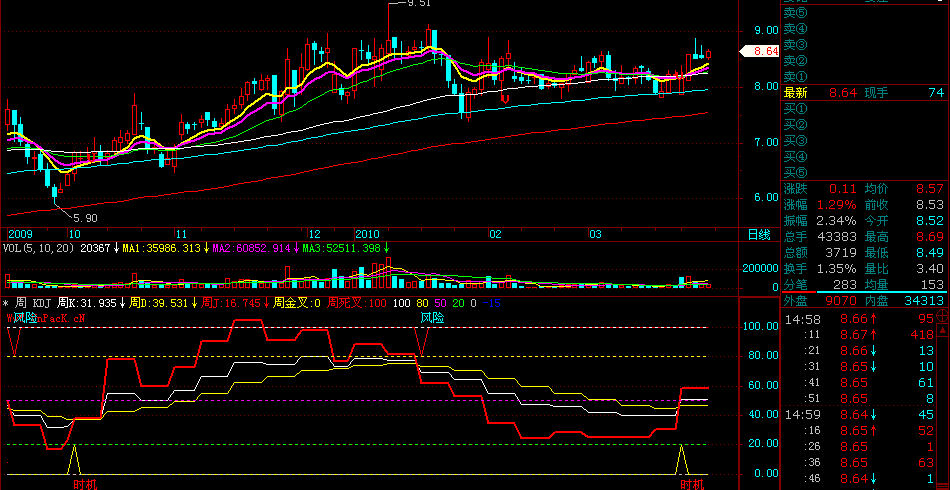Click the crosshair circle icon above tick list
This screenshot has width=950, height=490.
pyautogui.click(x=942, y=316)
